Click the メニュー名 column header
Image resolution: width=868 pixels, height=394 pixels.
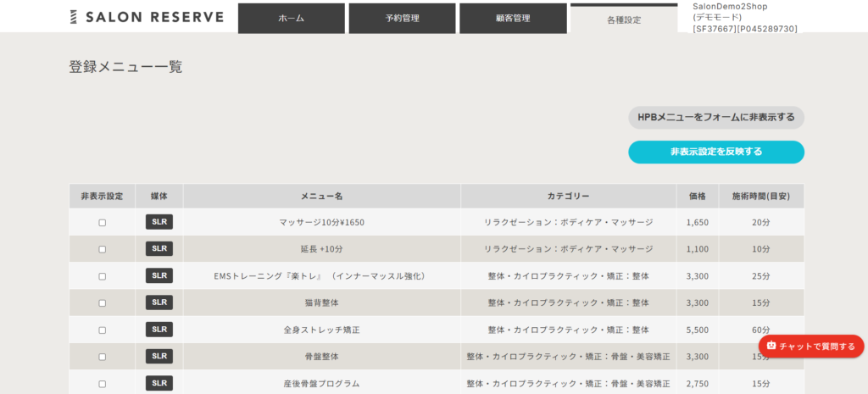[x=321, y=196]
